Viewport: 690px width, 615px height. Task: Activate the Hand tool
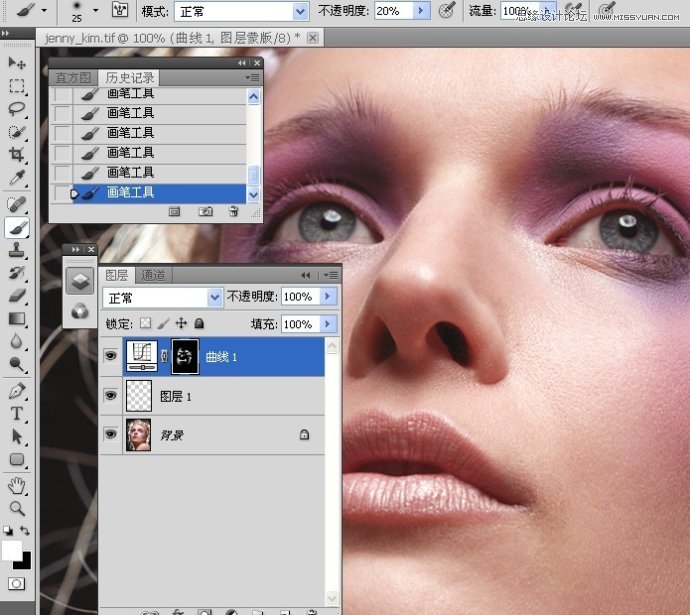click(17, 486)
